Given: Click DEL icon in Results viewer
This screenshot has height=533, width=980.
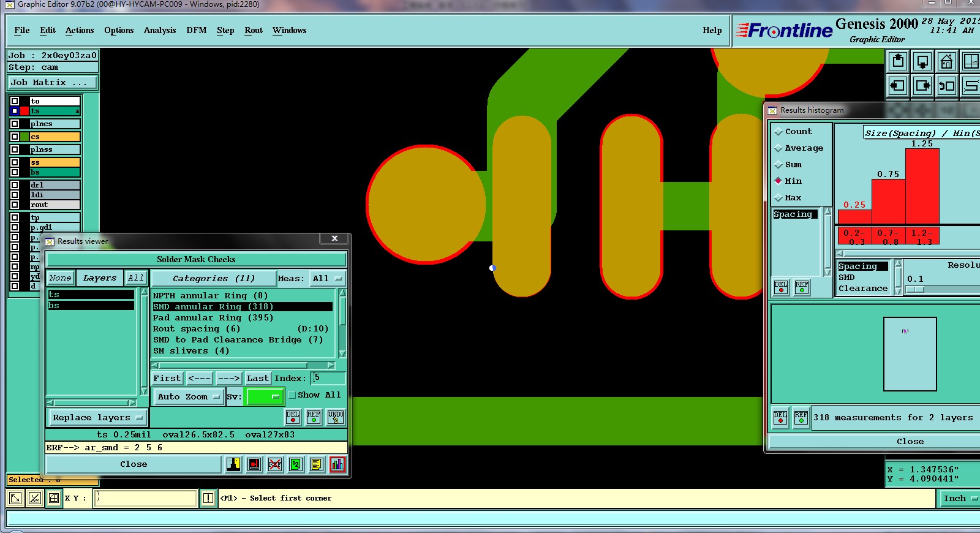Looking at the screenshot, I should point(293,417).
